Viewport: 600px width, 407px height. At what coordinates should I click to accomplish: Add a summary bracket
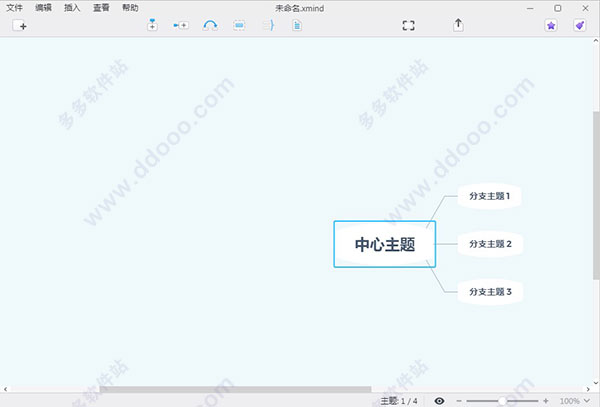[x=269, y=25]
